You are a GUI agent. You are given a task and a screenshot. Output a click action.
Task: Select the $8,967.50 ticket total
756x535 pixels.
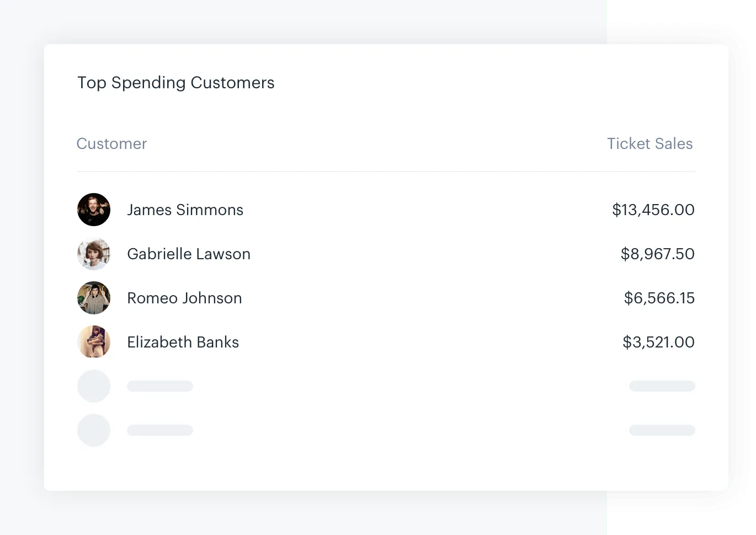[x=657, y=254]
